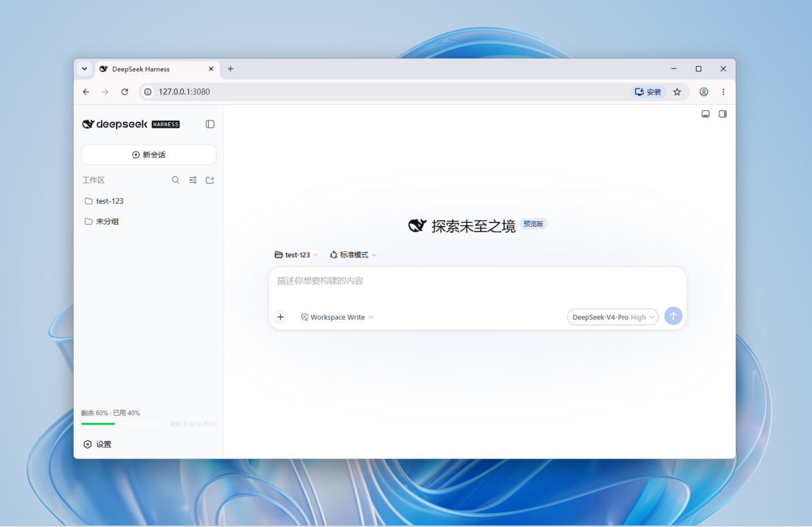Click the 预览版 preview badge
Screen dimensions: 812x527
[x=533, y=224]
